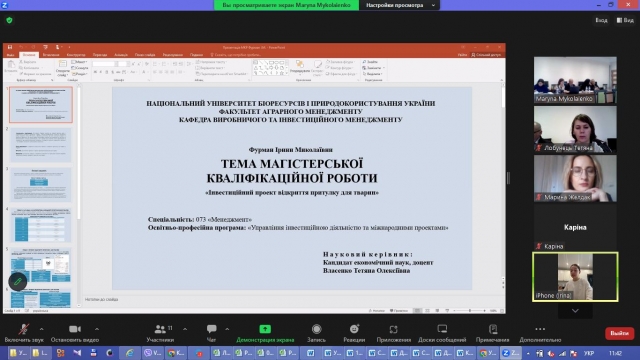The width and height of the screenshot is (640, 360).
Task: Select Марина Желдак video tile
Action: [x=575, y=178]
